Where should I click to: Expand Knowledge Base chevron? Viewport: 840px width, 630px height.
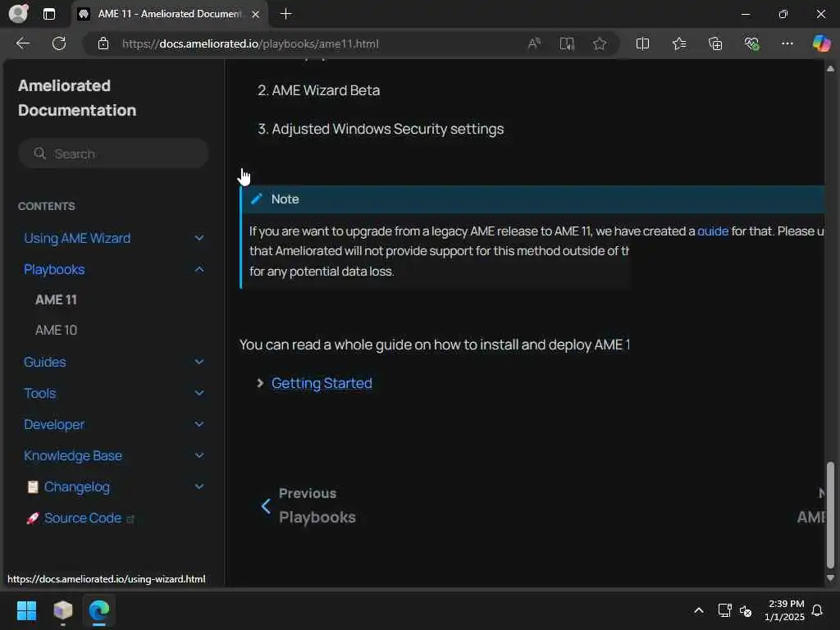[x=199, y=455]
